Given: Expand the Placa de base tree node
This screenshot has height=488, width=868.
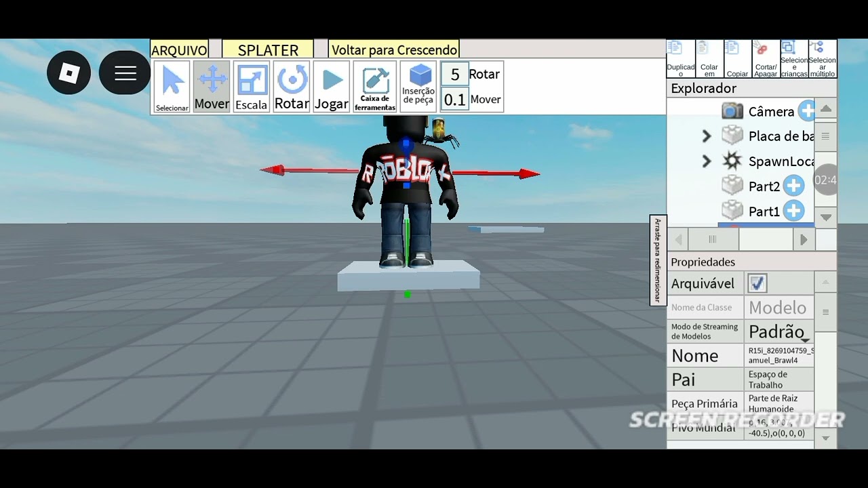Looking at the screenshot, I should [x=706, y=136].
